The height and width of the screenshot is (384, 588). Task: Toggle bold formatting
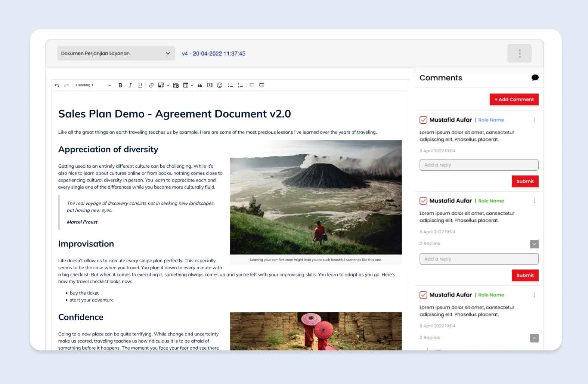[120, 85]
